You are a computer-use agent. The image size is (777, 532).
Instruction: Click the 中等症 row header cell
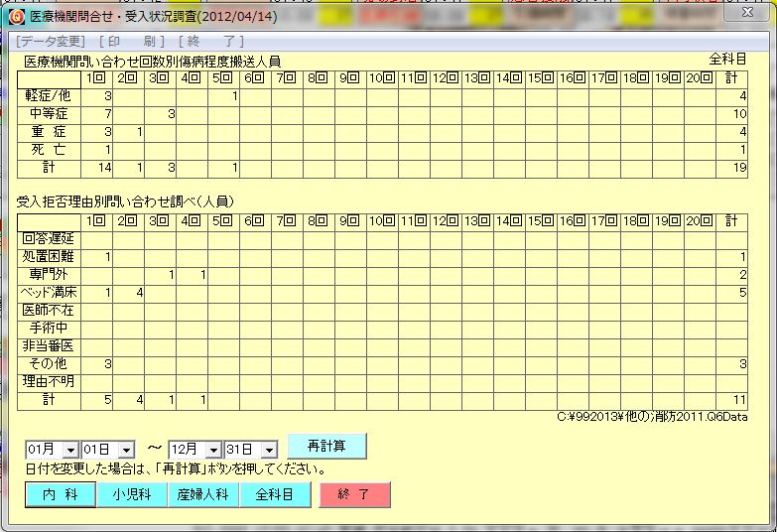[x=49, y=114]
